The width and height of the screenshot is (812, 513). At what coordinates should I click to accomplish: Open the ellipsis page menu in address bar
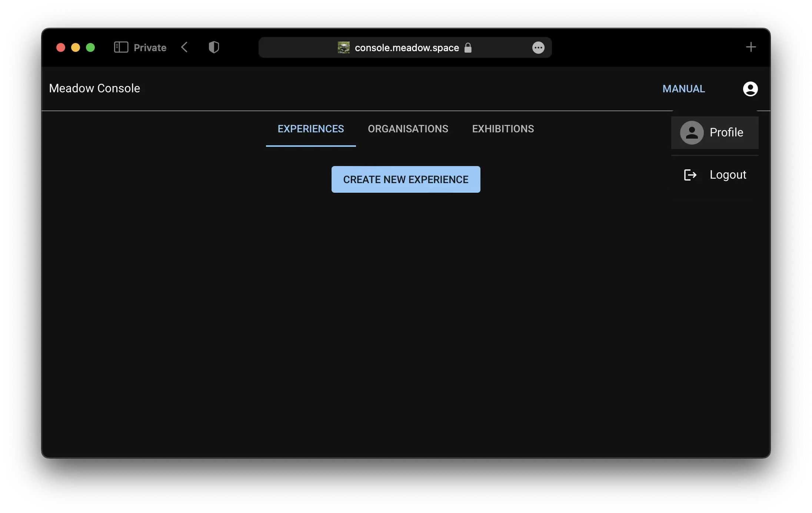538,47
